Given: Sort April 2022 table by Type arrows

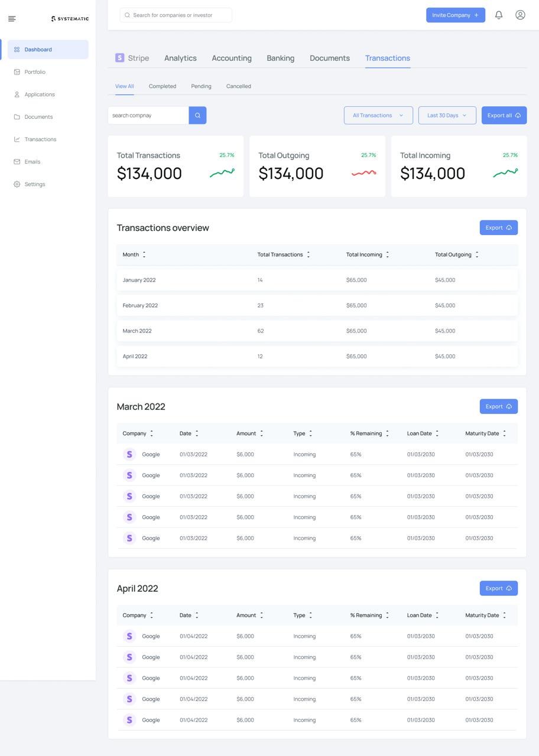Looking at the screenshot, I should tap(311, 615).
